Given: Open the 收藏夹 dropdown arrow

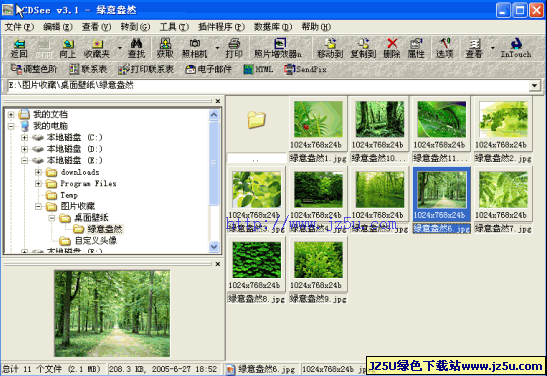Looking at the screenshot, I should coord(120,48).
